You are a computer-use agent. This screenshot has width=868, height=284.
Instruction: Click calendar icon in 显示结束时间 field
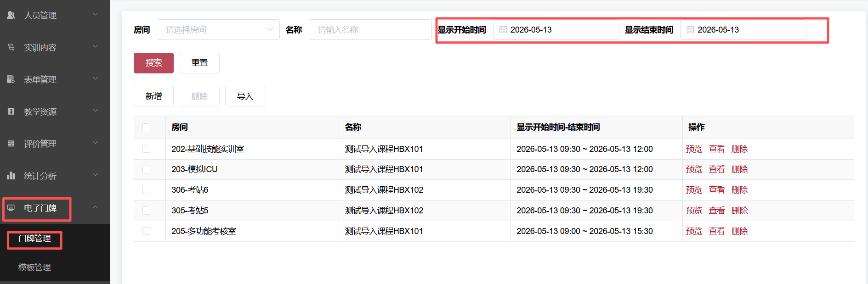pos(690,30)
